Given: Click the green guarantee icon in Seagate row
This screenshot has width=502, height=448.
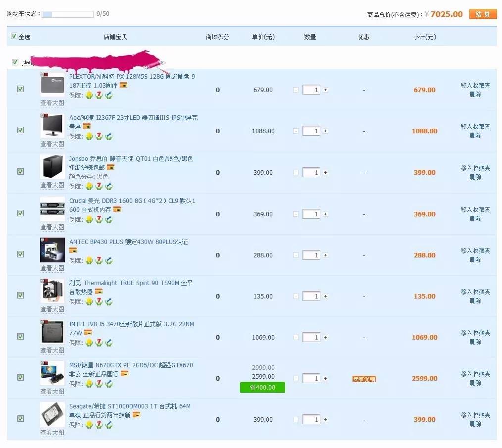Looking at the screenshot, I should coord(109,425).
